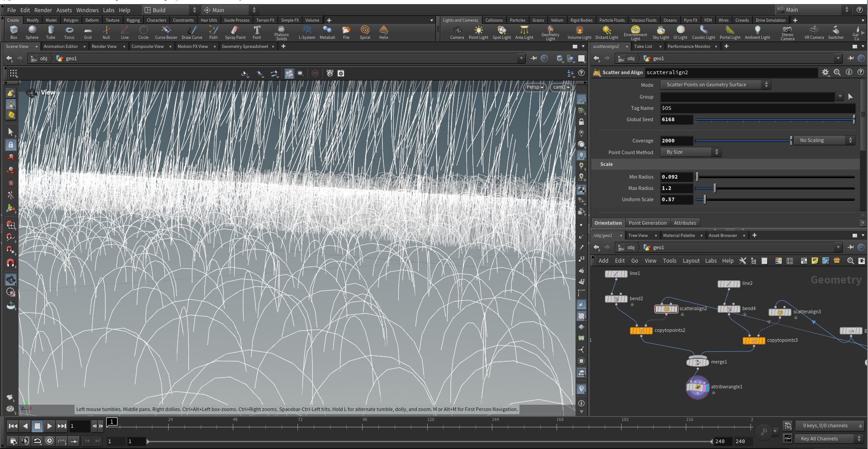Open the Mode dropdown menu
This screenshot has width=868, height=449.
(x=715, y=85)
